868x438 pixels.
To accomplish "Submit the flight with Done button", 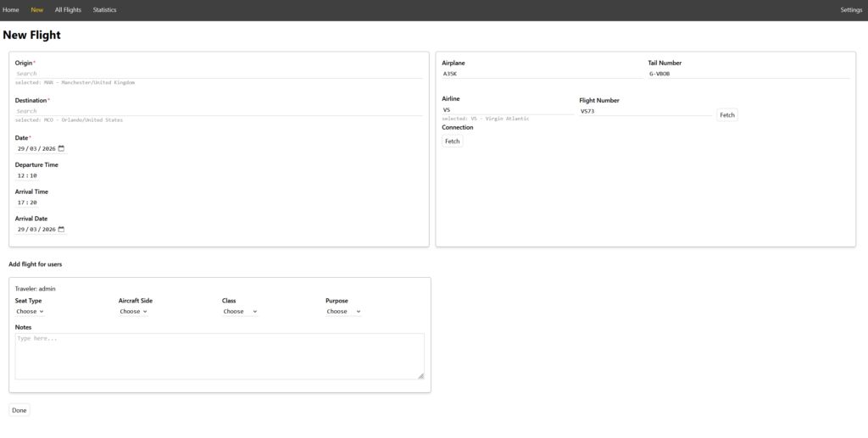I will [19, 410].
